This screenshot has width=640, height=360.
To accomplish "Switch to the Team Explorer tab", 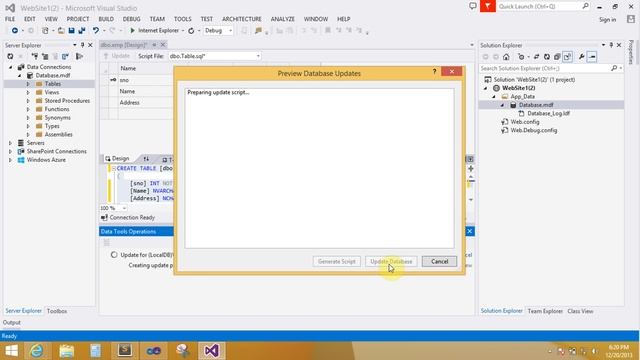I will 545,311.
